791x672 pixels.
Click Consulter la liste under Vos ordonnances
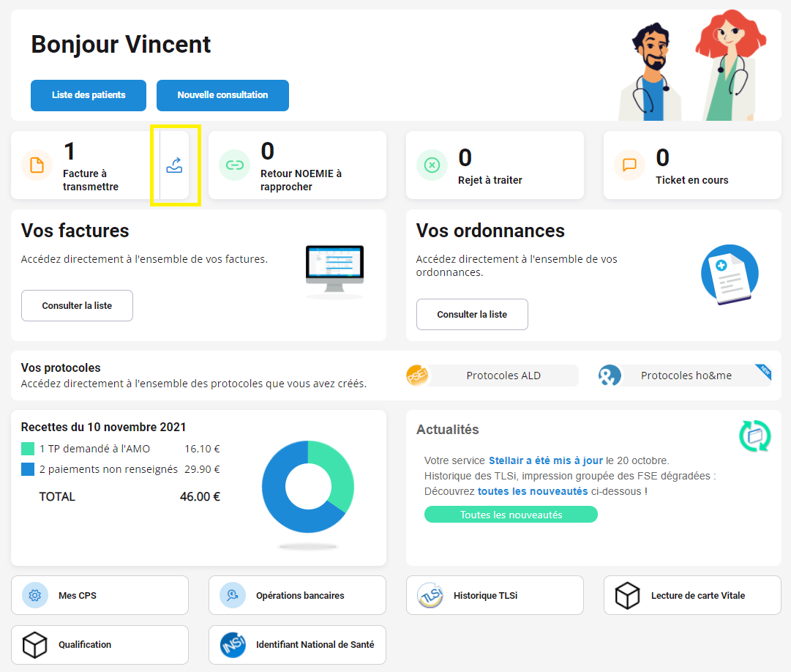[x=472, y=314]
